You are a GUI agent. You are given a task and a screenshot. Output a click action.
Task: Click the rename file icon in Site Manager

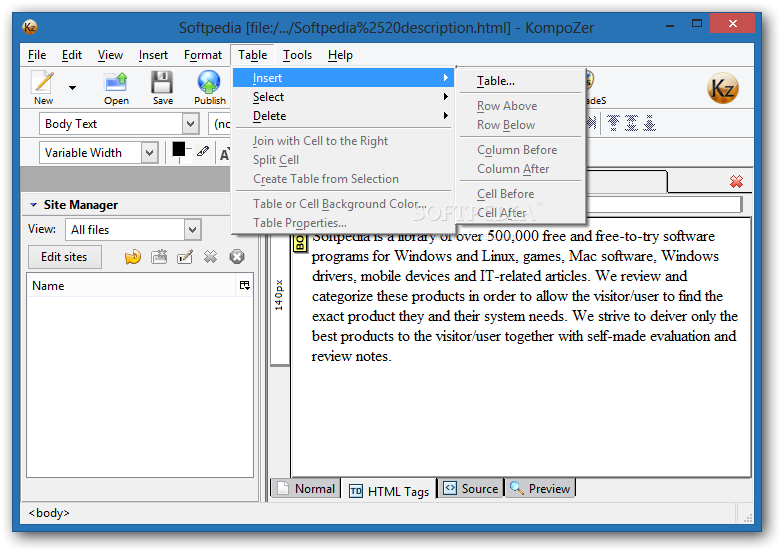tap(185, 257)
